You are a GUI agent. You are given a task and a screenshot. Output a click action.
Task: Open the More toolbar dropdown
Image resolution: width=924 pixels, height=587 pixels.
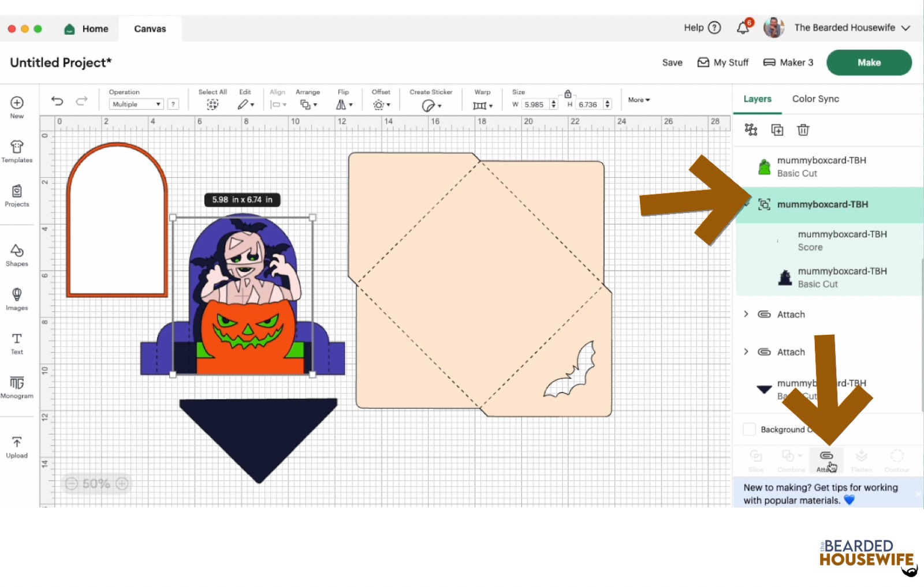pyautogui.click(x=639, y=100)
